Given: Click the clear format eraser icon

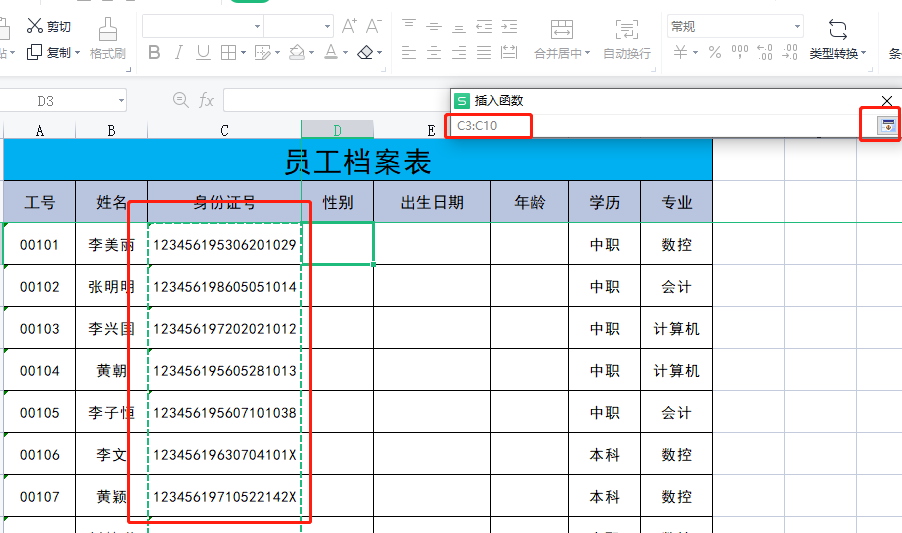Looking at the screenshot, I should (365, 52).
